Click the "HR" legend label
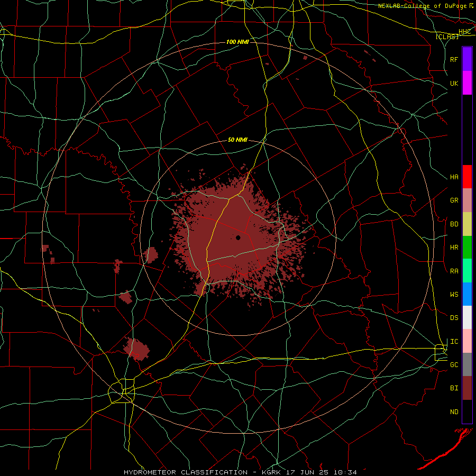The height and width of the screenshot is (476, 476). pos(454,248)
